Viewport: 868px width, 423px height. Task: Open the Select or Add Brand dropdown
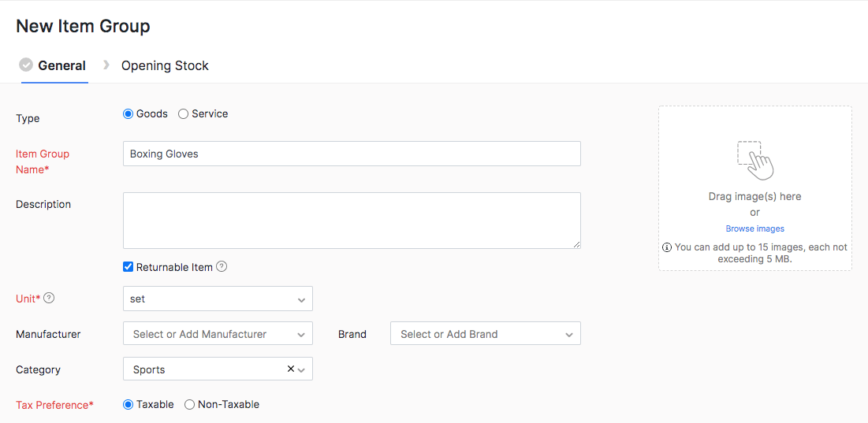pos(485,334)
